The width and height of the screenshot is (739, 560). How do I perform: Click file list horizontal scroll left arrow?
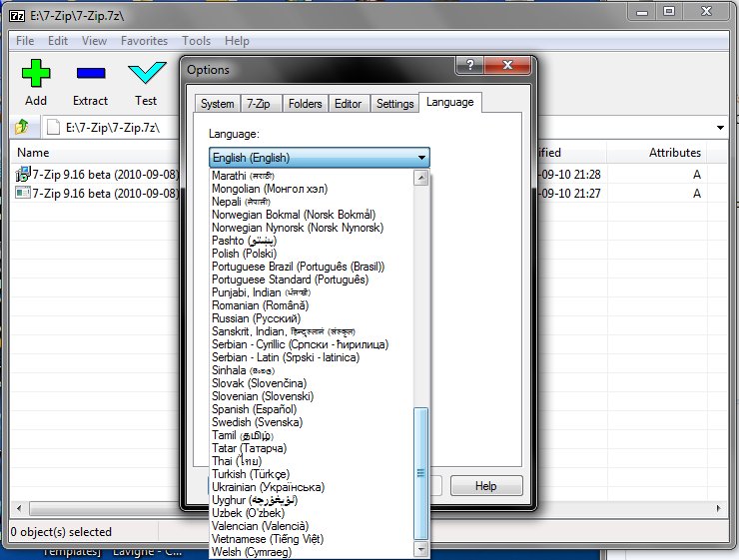[x=19, y=508]
